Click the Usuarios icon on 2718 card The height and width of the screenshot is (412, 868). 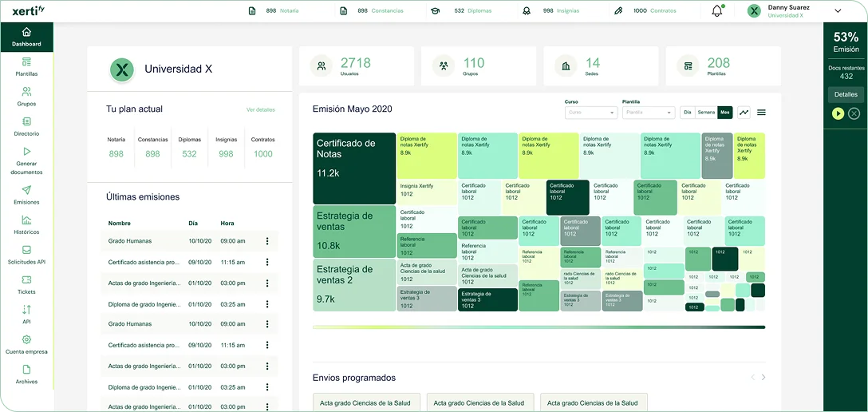321,66
